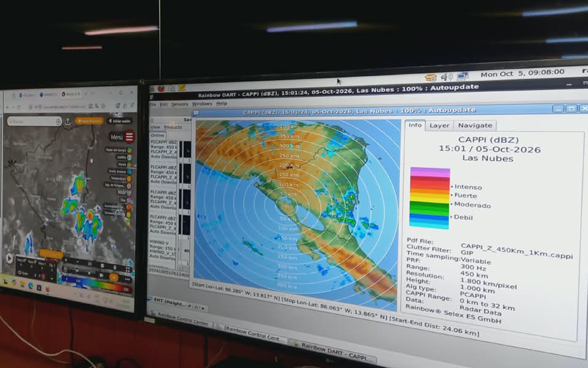The height and width of the screenshot is (368, 588).
Task: Click the Iniciar sesión button
Action: tap(119, 121)
